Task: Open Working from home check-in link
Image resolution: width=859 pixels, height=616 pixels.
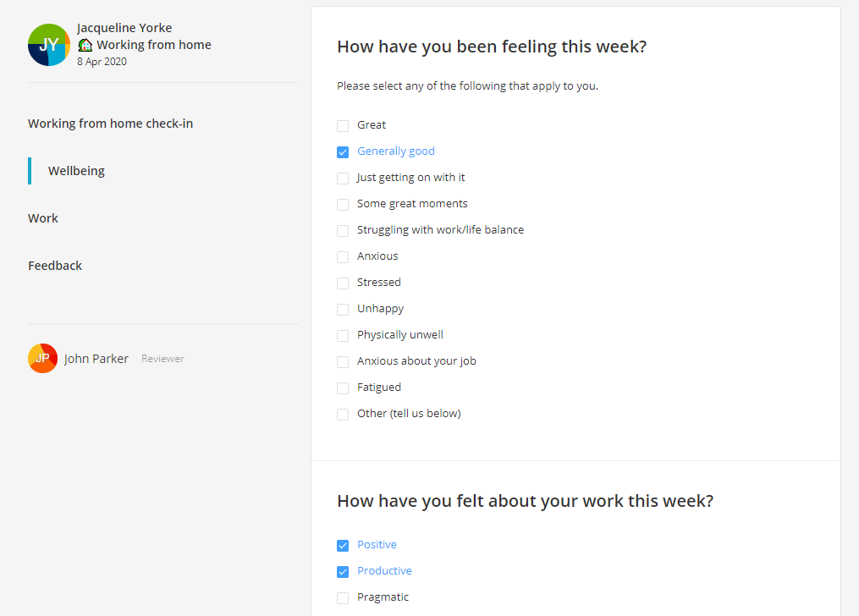Action: (111, 124)
